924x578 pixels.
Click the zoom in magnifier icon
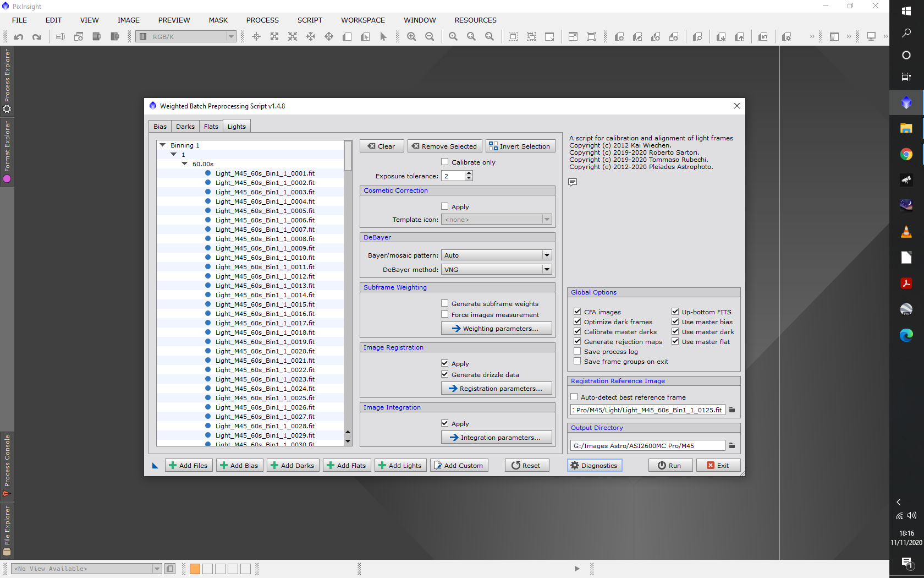tap(411, 37)
